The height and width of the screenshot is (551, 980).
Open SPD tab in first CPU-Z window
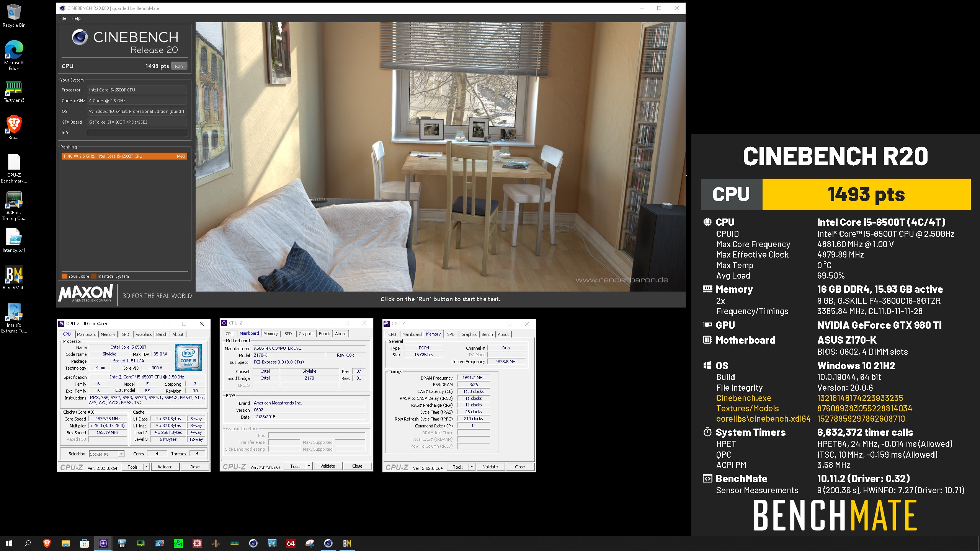click(x=125, y=334)
